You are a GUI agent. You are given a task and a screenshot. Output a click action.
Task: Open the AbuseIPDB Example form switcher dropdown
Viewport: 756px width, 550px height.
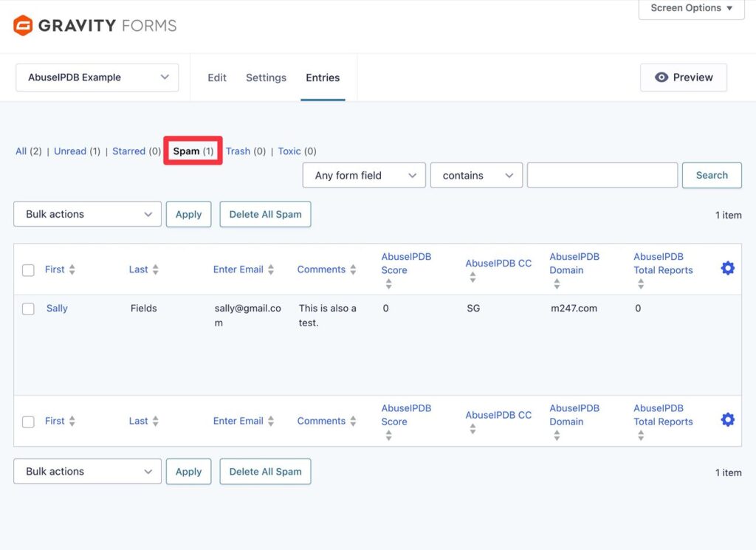tap(97, 77)
